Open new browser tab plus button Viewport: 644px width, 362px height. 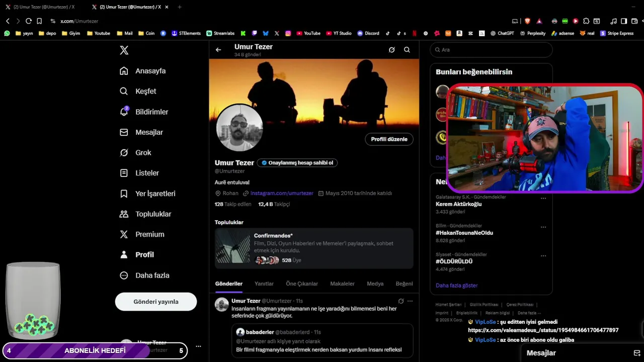click(180, 7)
